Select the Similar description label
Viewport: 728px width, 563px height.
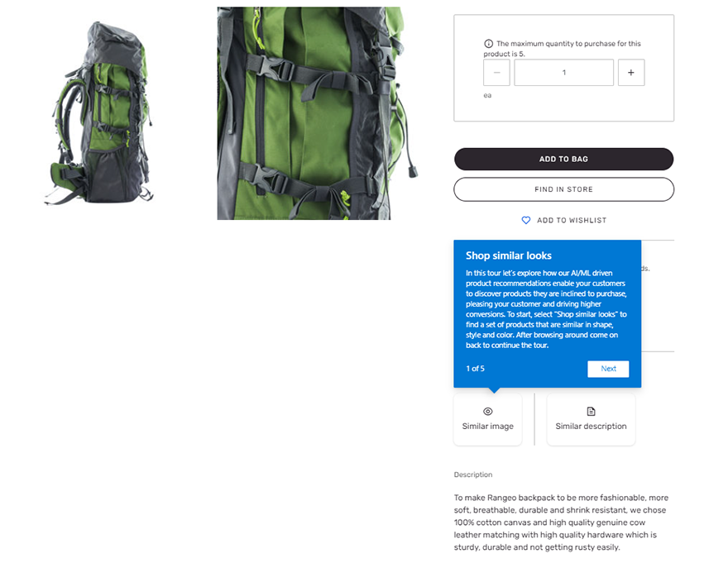591,426
